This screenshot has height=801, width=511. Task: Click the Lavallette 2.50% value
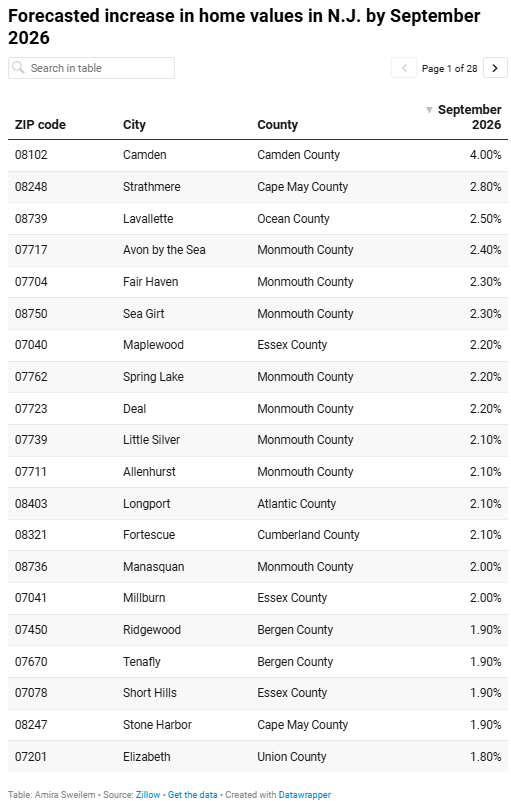click(x=485, y=219)
